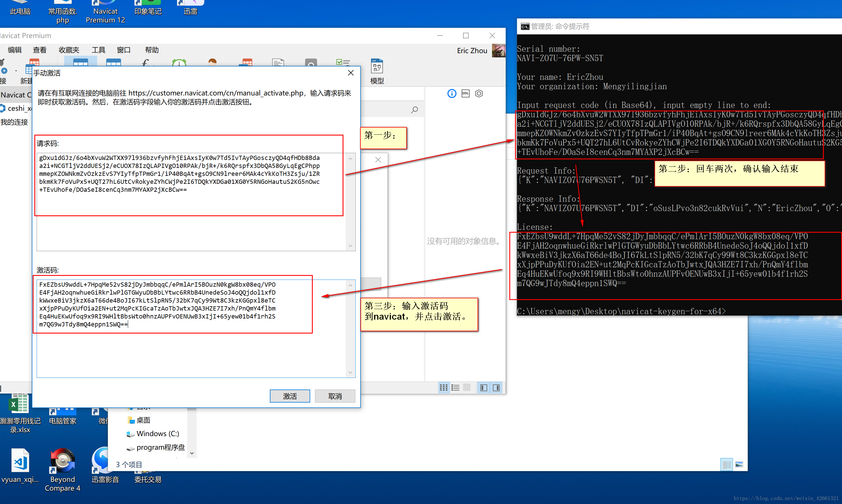The width and height of the screenshot is (842, 504).
Task: Switch Navicat to icon grid view
Action: 443,388
